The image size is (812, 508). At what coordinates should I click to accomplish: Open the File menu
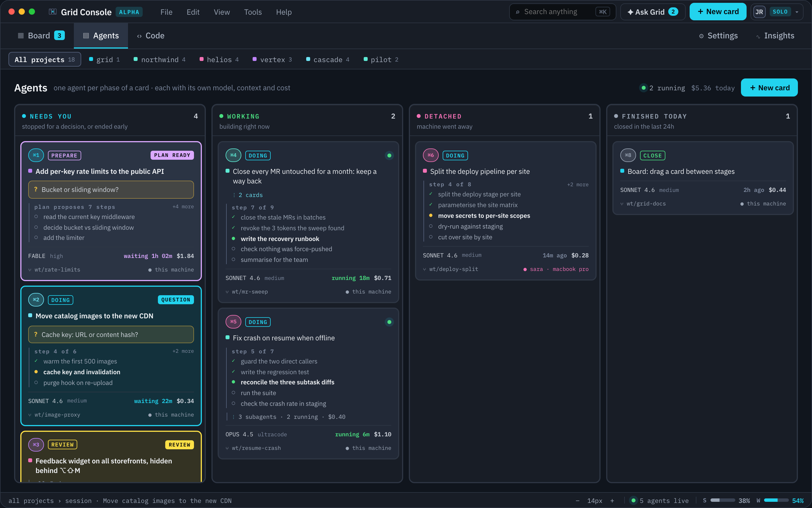pyautogui.click(x=166, y=12)
